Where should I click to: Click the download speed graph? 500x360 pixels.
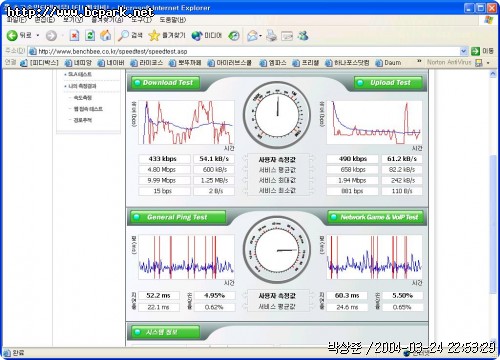tap(186, 122)
